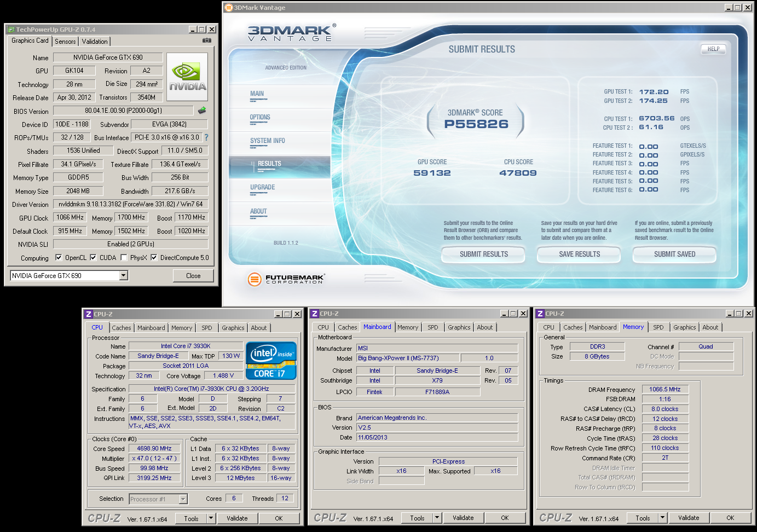Click the GPU-Z Name field GTX 690
This screenshot has height=532, width=757.
click(x=108, y=57)
